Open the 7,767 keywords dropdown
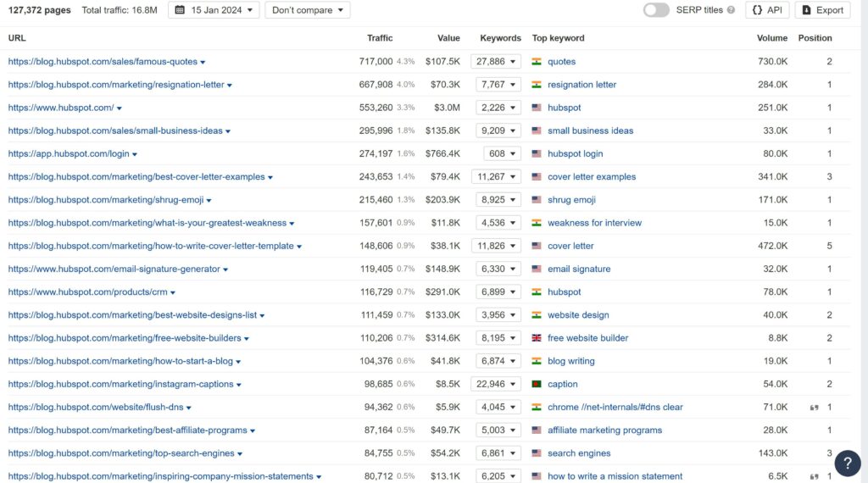Viewport: 868px width, 483px height. point(498,85)
